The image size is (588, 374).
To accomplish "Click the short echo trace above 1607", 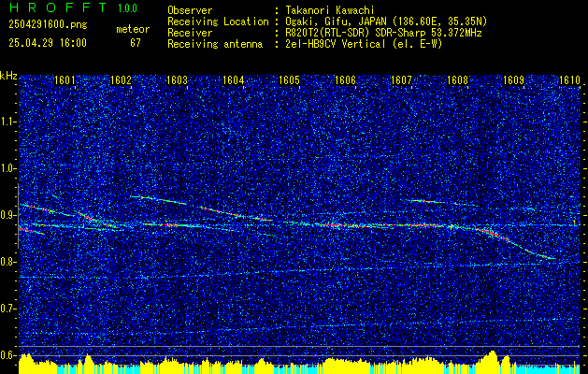I will coord(427,201).
